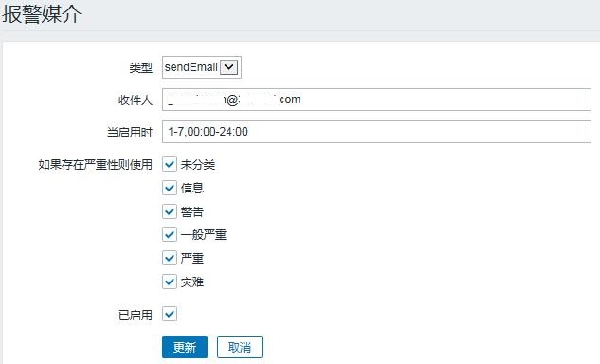Toggle the 严重 severity checkbox
600x364 pixels.
click(170, 258)
